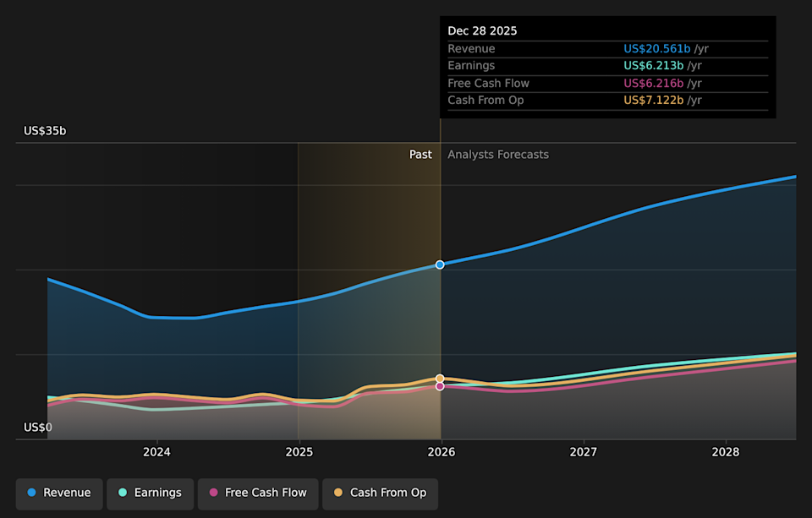Viewport: 812px width, 518px height.
Task: Click the pink dot in Free Cash Flow legend
Action: tap(213, 493)
